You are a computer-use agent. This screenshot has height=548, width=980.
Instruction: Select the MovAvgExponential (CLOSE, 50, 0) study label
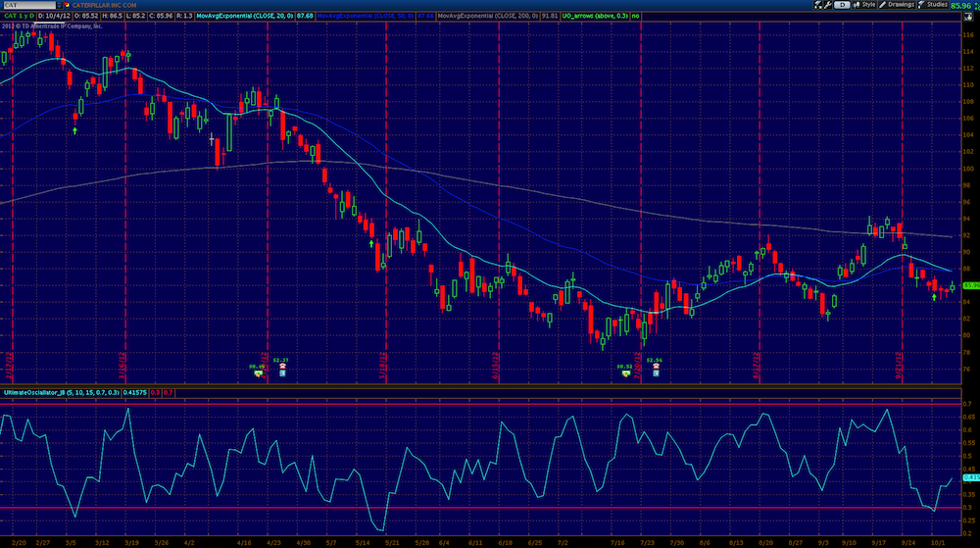coord(365,16)
